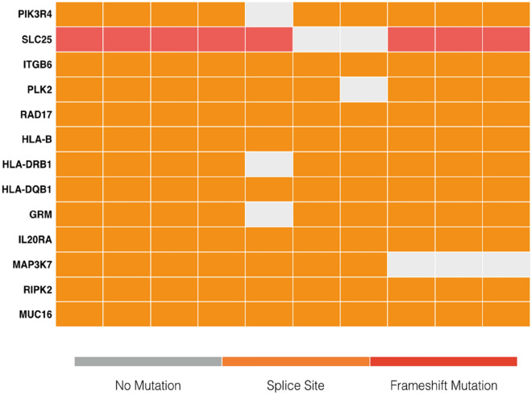Click the leftmost gray cell in the MAP3K7 row
The image size is (532, 395).
(x=411, y=264)
